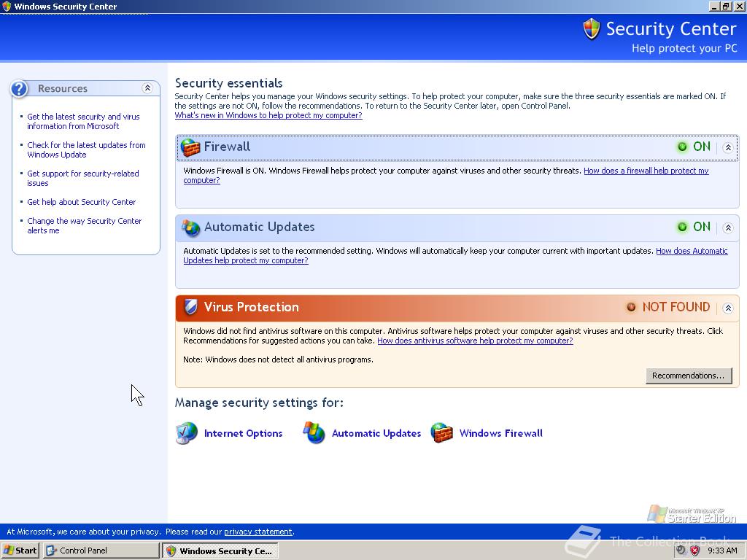
Task: Open How does Automatic Updates help protect link
Action: pyautogui.click(x=692, y=251)
